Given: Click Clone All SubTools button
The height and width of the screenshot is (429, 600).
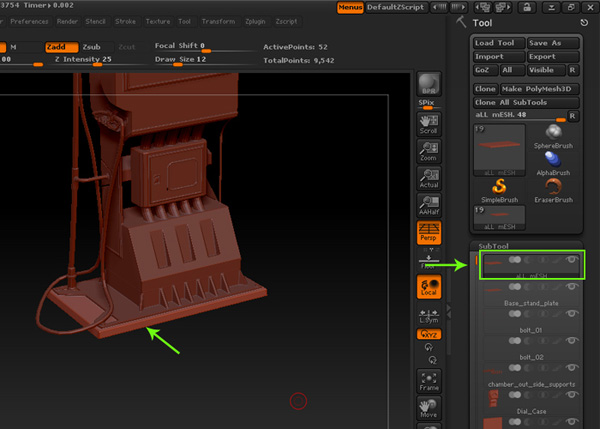Looking at the screenshot, I should (x=526, y=103).
